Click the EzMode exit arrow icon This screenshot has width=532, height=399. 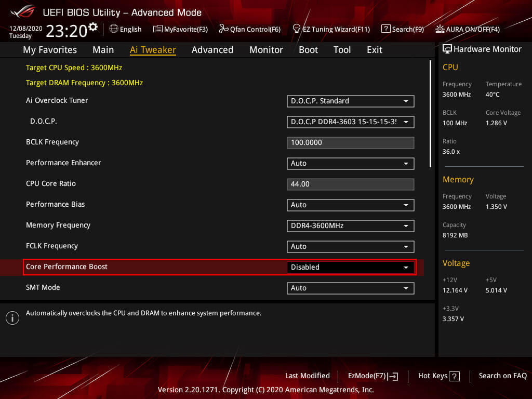[393, 376]
